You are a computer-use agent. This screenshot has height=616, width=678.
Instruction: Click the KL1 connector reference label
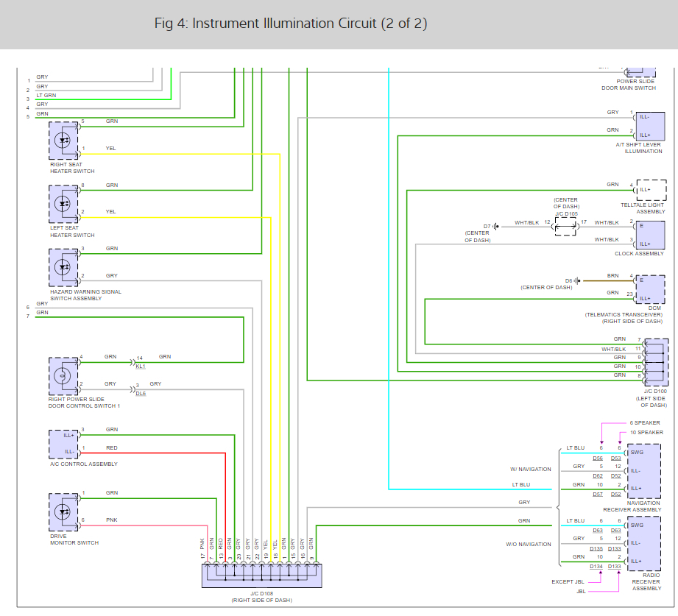(x=141, y=367)
